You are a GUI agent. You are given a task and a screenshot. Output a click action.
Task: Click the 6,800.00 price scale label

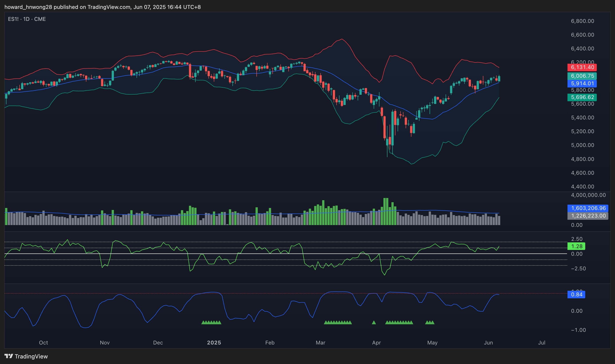coord(582,21)
